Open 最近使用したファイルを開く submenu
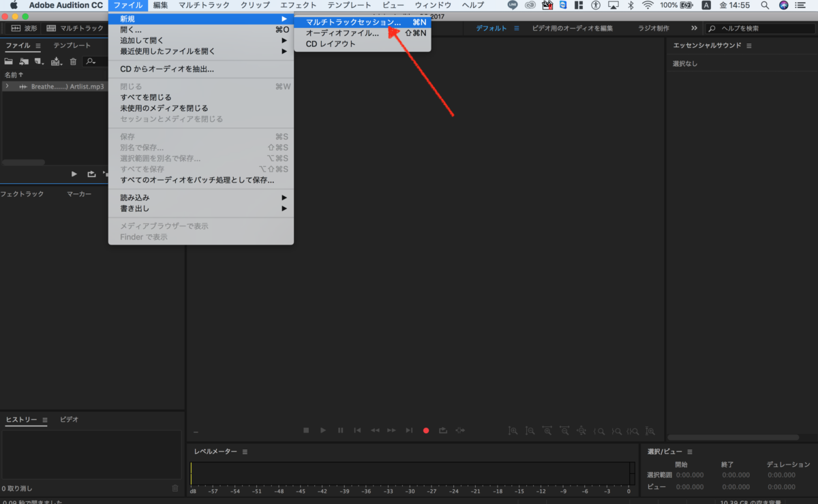The height and width of the screenshot is (504, 818). [201, 51]
